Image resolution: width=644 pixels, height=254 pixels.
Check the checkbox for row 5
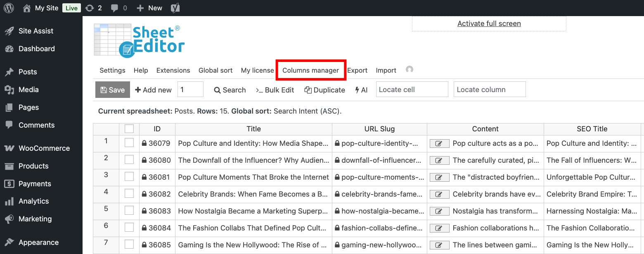(129, 211)
